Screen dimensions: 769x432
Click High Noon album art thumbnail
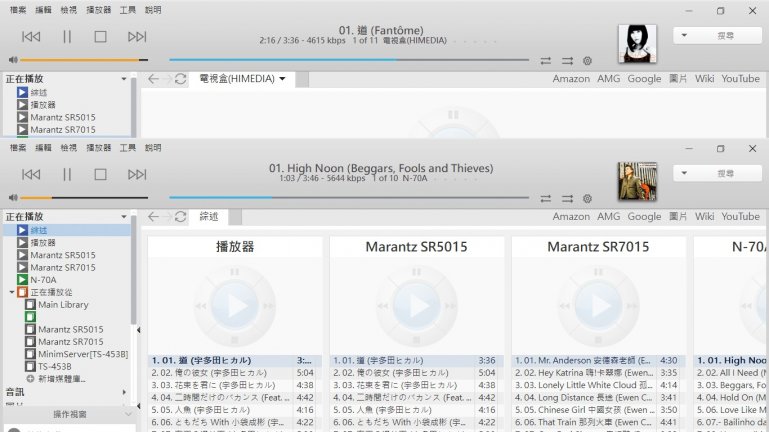637,181
